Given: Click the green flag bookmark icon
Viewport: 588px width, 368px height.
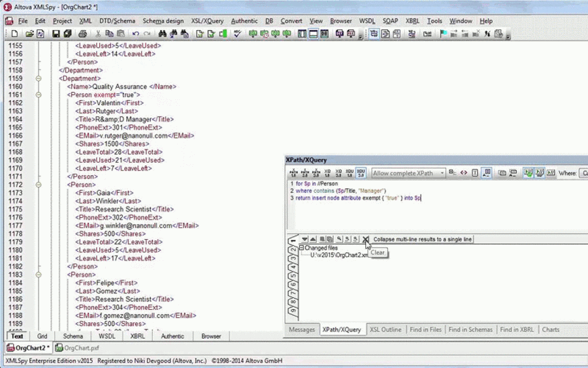Looking at the screenshot, I should (443, 34).
